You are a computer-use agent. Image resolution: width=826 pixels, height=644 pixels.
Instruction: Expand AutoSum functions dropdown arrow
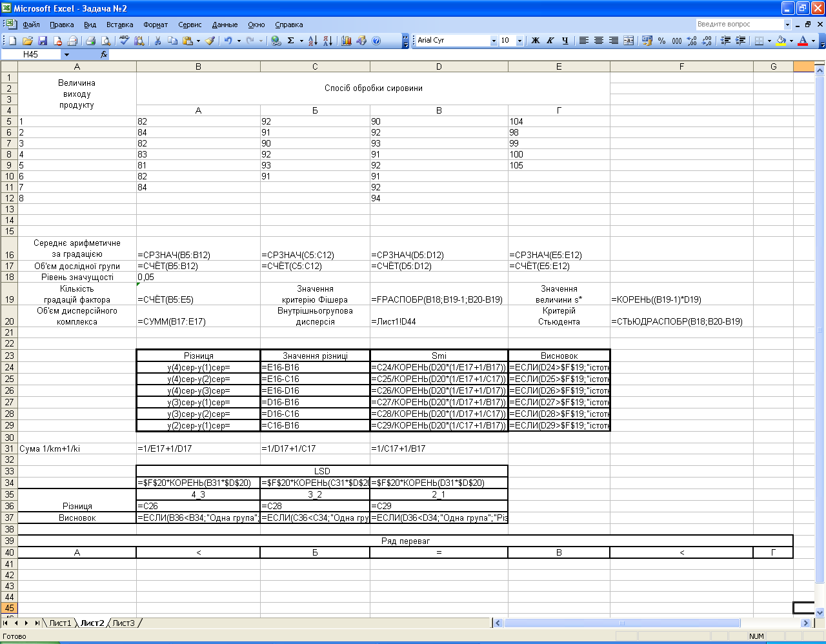click(x=301, y=41)
